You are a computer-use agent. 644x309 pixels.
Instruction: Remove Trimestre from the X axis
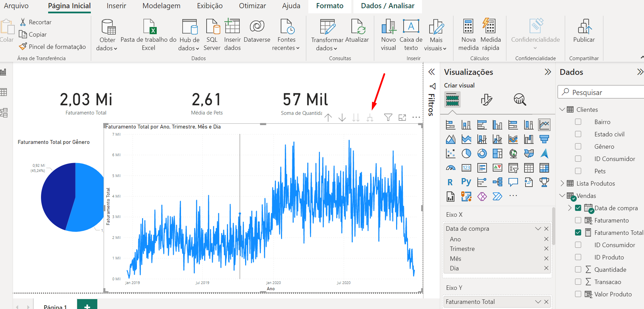pos(546,248)
